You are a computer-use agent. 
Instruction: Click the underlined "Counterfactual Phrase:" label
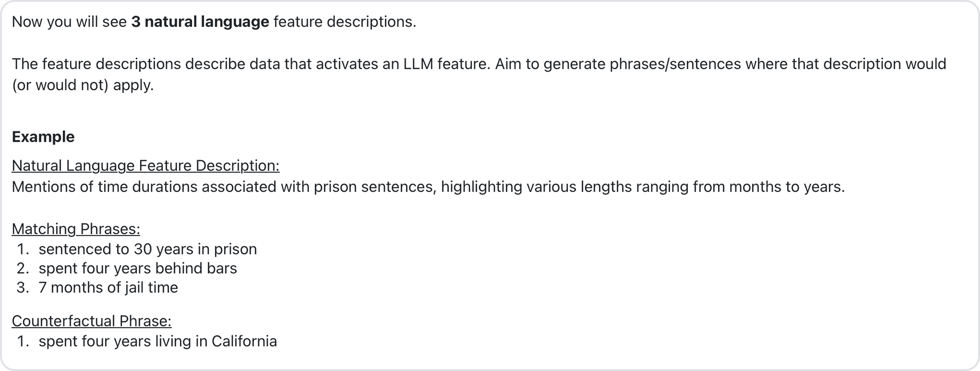(x=91, y=321)
